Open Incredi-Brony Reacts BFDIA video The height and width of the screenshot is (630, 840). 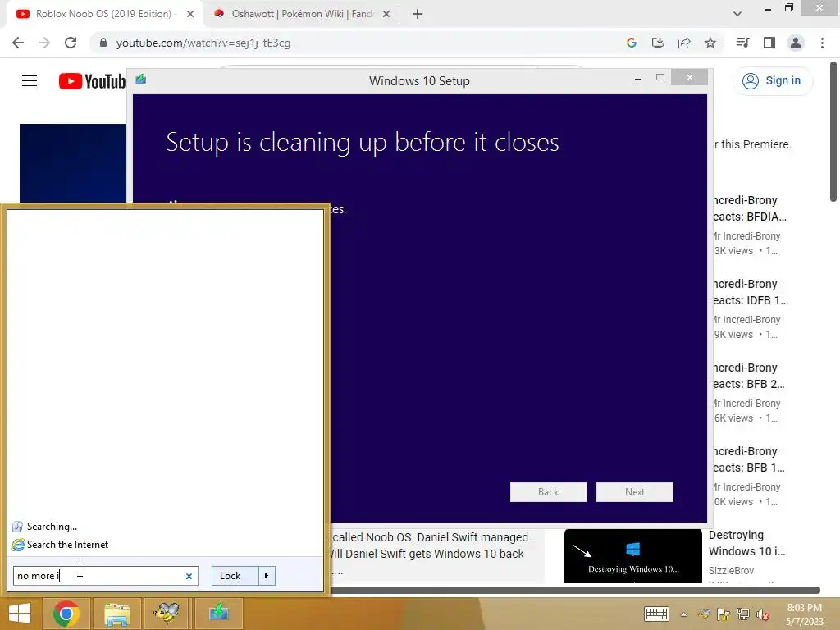click(749, 208)
